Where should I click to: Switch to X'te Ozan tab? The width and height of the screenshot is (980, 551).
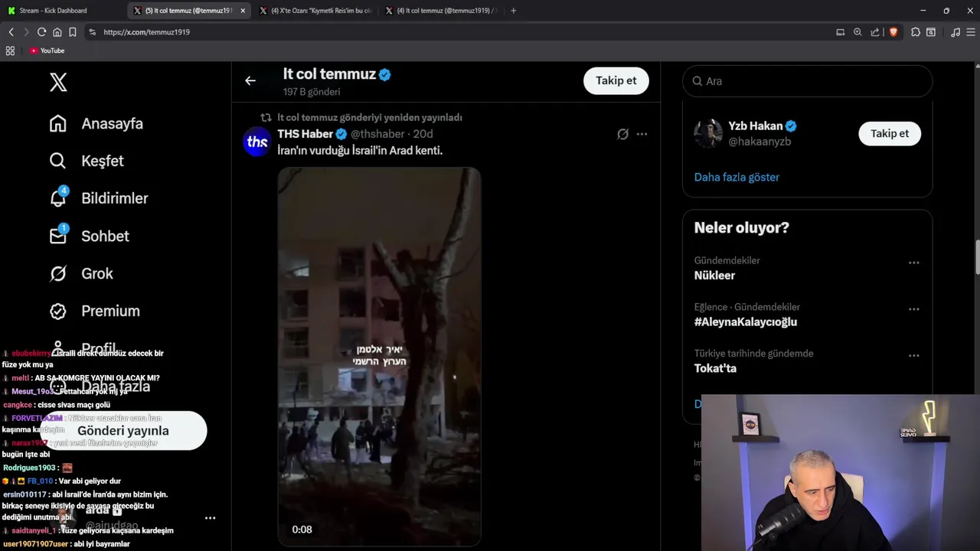(315, 11)
